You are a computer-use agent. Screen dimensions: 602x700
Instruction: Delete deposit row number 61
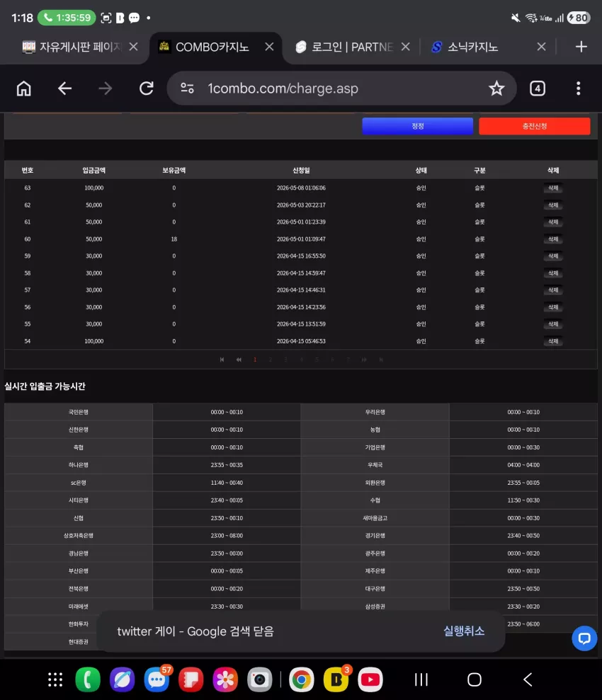tap(553, 222)
